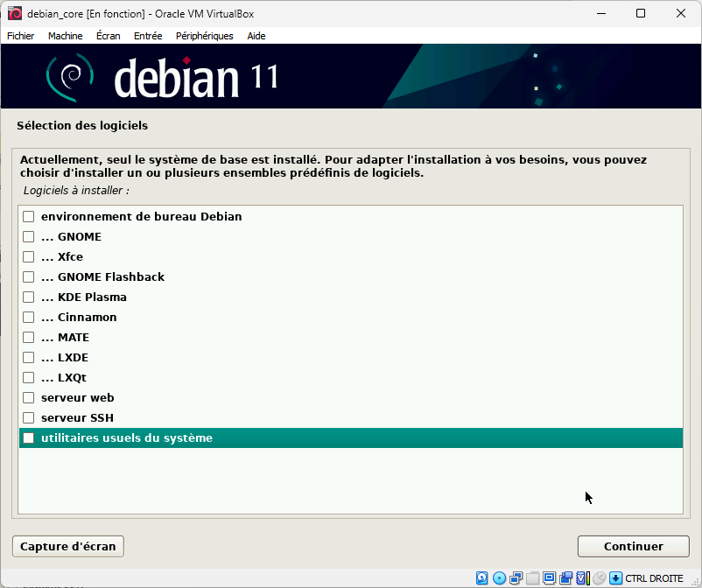Open the optical drive status icon
Viewport: 702px width, 588px height.
[499, 578]
